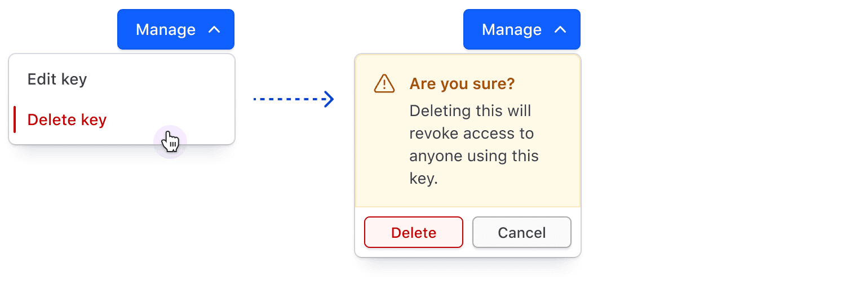Click the "Are you sure?" heading
This screenshot has width=868, height=284.
(462, 84)
